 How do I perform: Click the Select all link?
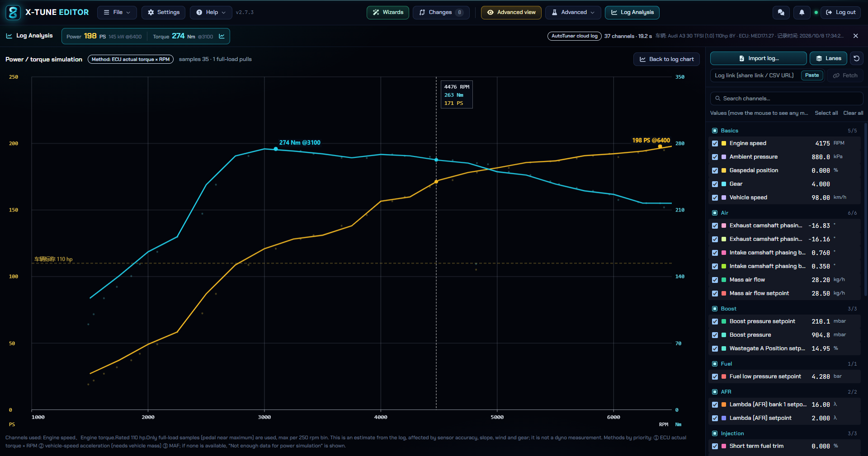tap(826, 113)
